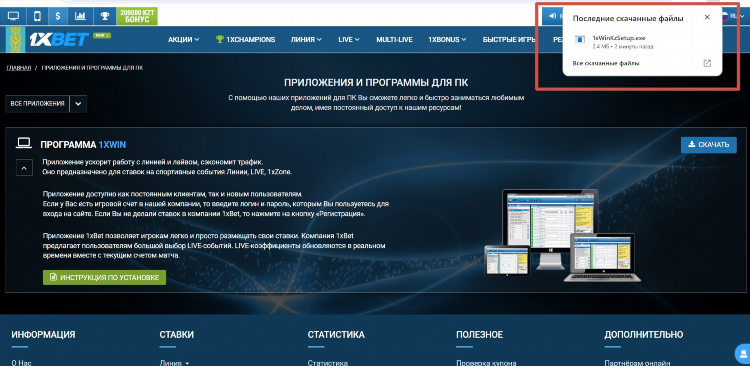Open the Все приложения dropdown arrow
This screenshot has width=750, height=366.
[78, 103]
